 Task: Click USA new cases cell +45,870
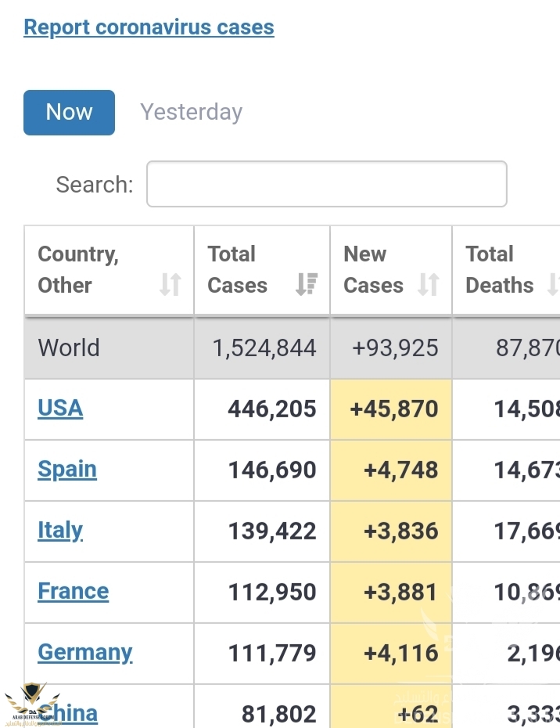[x=394, y=409]
